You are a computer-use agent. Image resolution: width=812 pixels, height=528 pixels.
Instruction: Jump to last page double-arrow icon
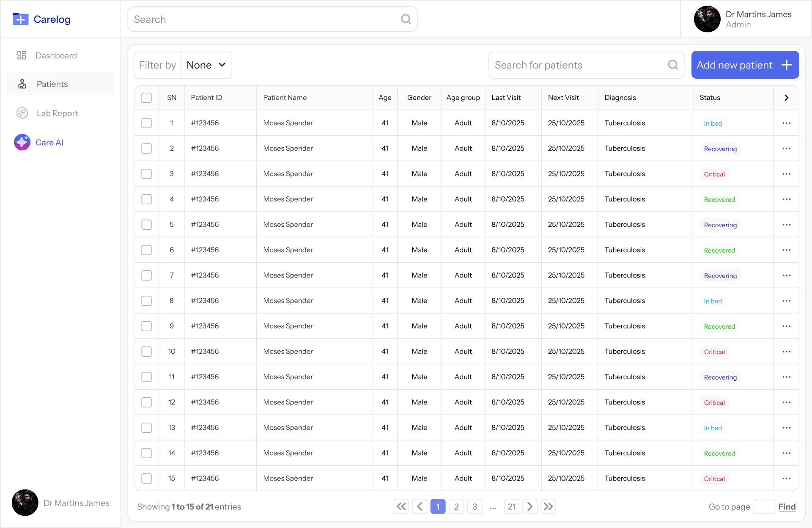pos(548,507)
